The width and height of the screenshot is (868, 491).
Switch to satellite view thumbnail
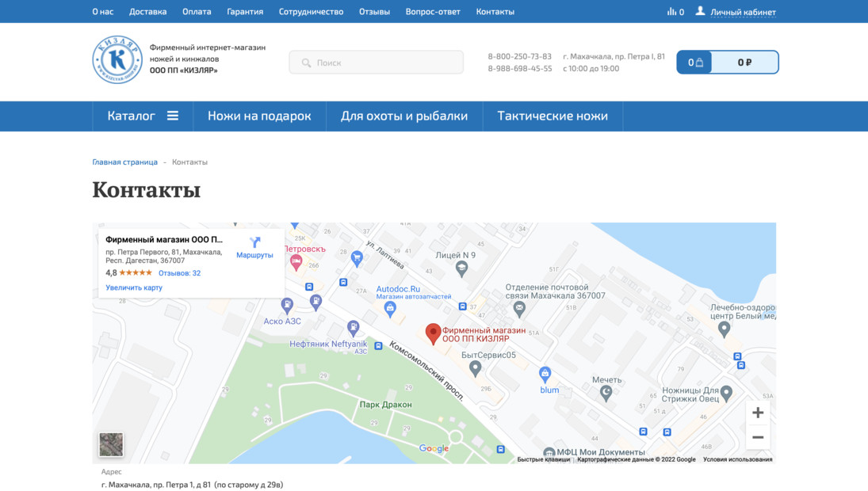coord(111,444)
